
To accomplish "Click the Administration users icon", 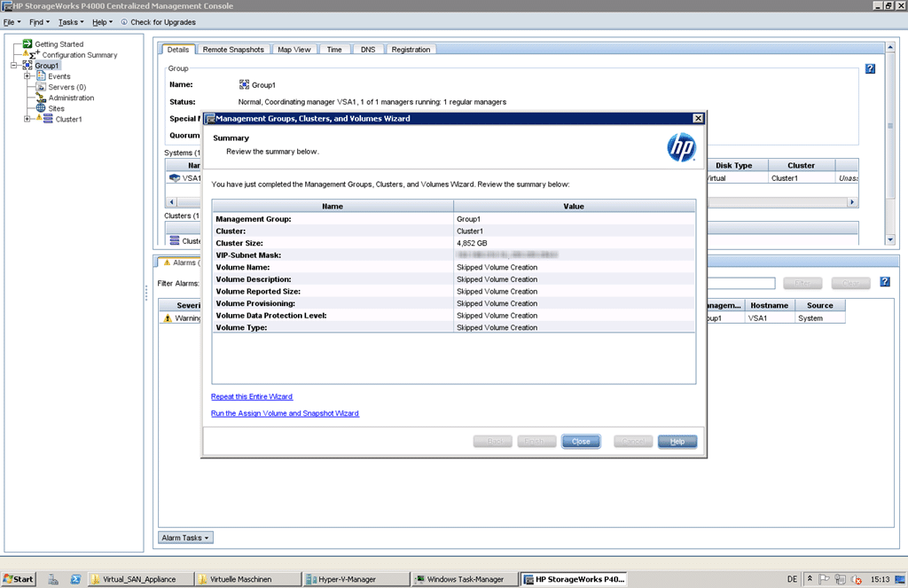I will click(x=41, y=98).
